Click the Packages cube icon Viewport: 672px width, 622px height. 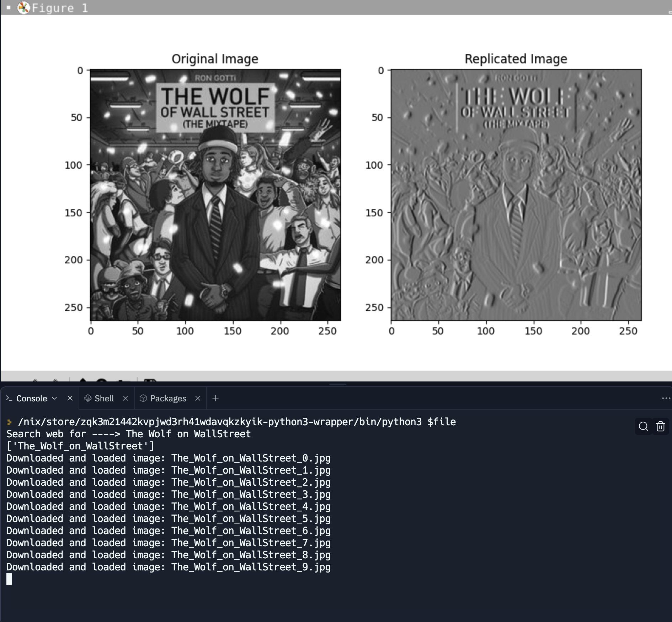[x=143, y=398]
